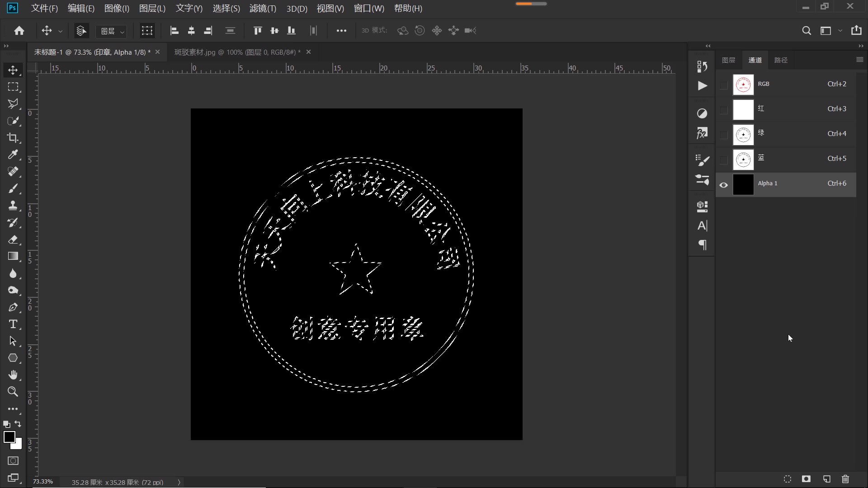Select the Zoom tool
868x488 pixels.
13,392
